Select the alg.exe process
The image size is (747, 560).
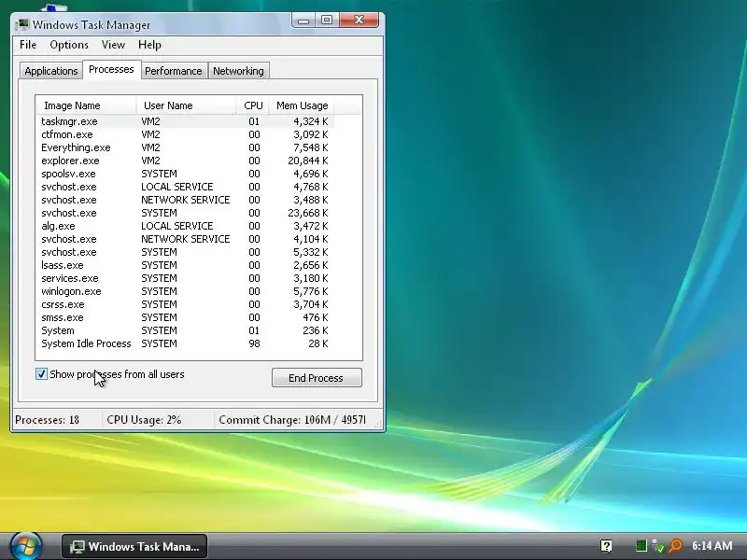185,226
